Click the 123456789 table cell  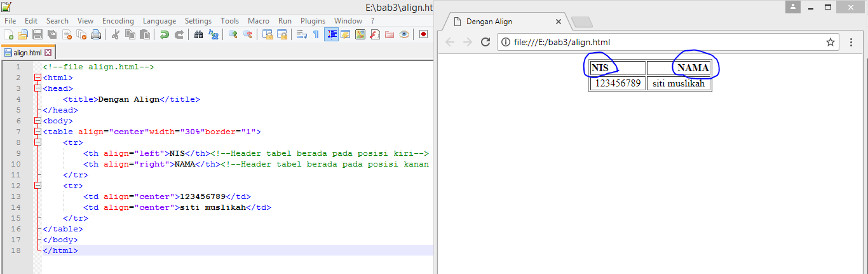pyautogui.click(x=618, y=84)
